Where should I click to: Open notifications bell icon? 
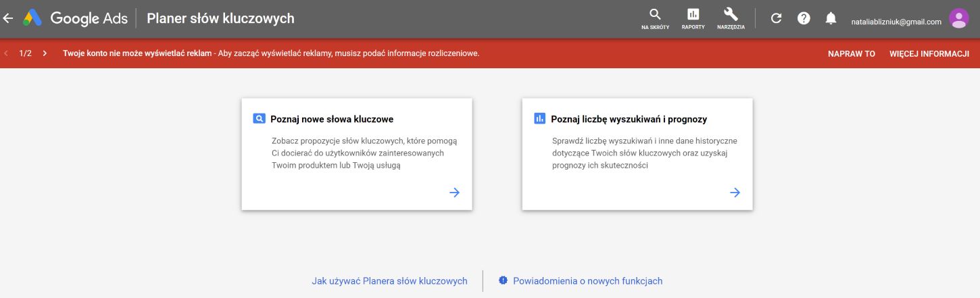click(831, 18)
